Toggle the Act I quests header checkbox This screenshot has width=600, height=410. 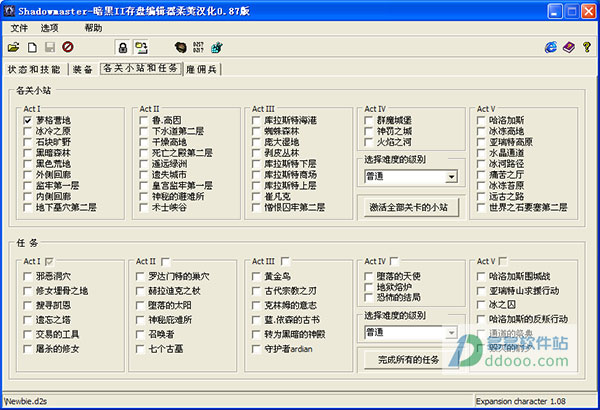[x=49, y=261]
